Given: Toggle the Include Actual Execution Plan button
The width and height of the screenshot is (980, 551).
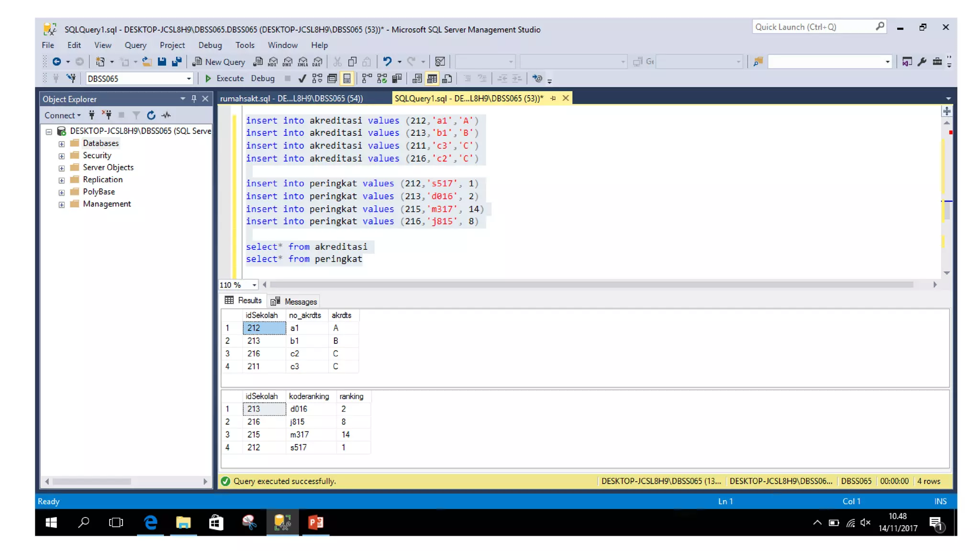Looking at the screenshot, I should 367,79.
